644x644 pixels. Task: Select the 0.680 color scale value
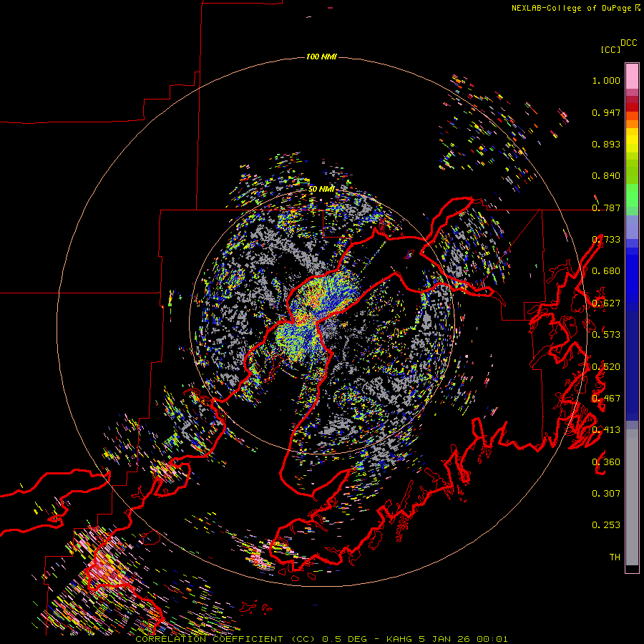click(606, 271)
